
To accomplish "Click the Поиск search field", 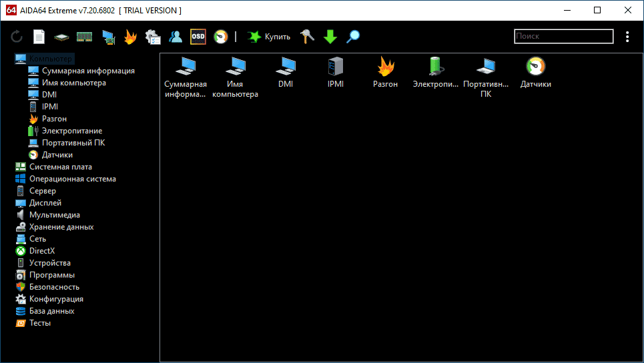I will (x=563, y=37).
